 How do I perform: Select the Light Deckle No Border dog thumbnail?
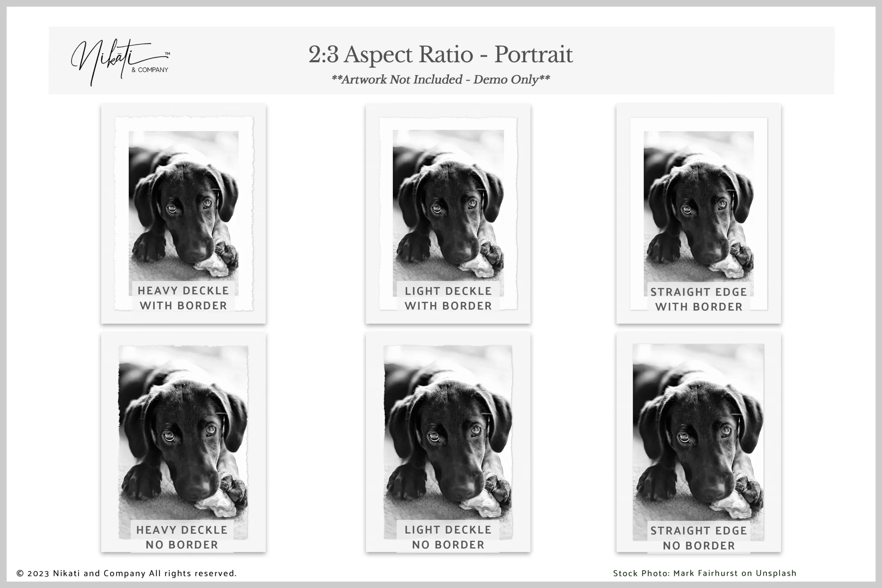coord(448,442)
